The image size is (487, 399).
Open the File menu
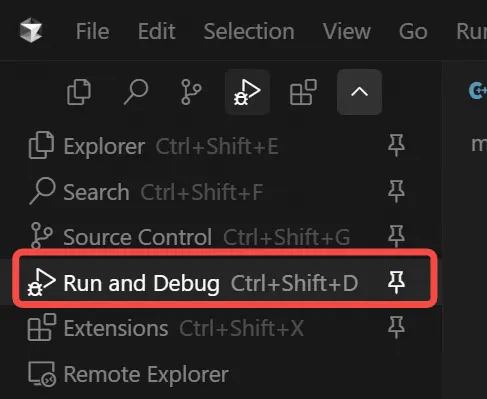tap(92, 31)
